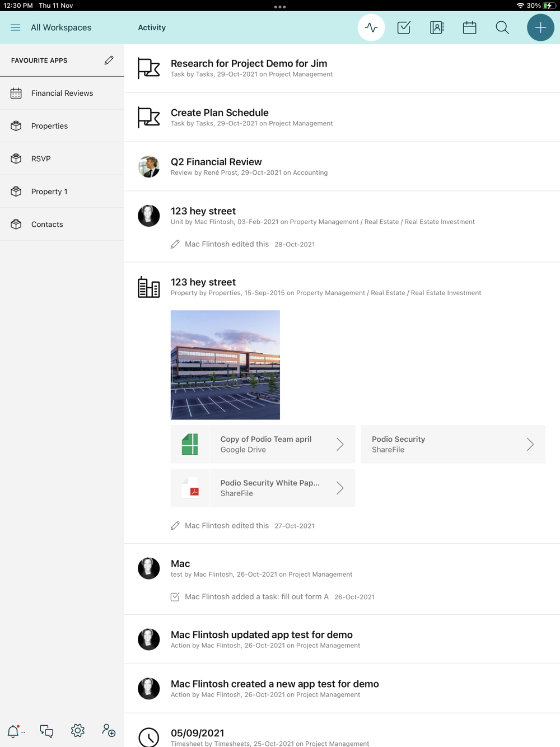This screenshot has width=560, height=747.
Task: Open the hamburger navigation menu
Action: point(15,27)
